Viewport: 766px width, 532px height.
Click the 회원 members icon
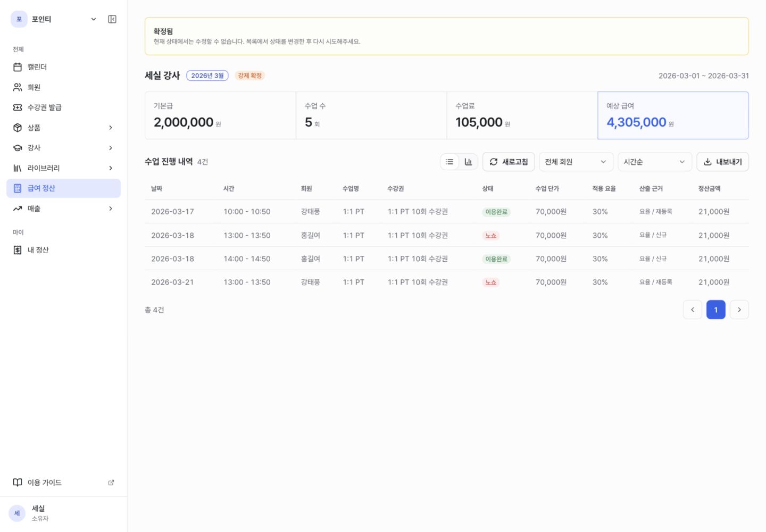pyautogui.click(x=18, y=87)
